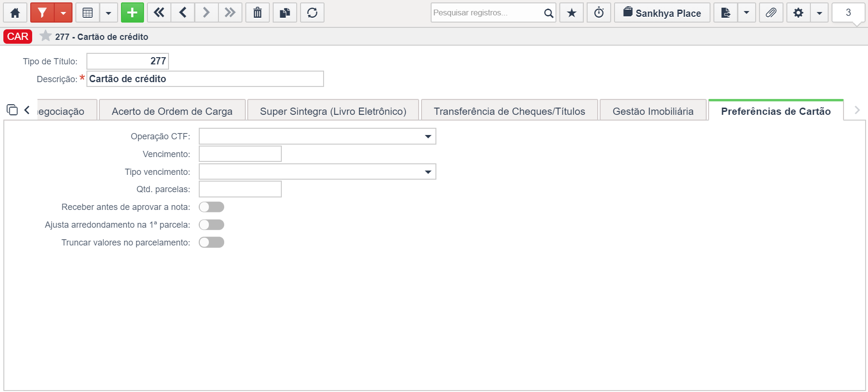Click the notification counter showing 3
868x392 pixels.
(x=848, y=13)
